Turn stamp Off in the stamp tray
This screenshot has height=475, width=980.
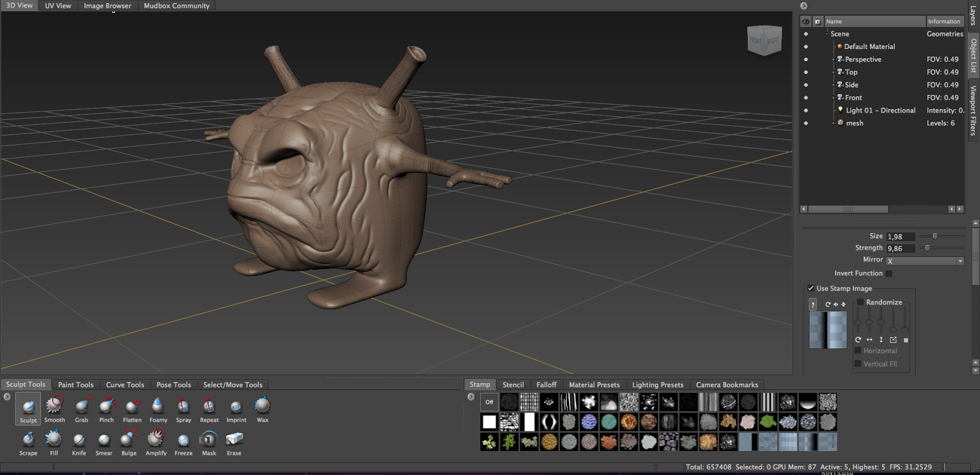point(489,402)
